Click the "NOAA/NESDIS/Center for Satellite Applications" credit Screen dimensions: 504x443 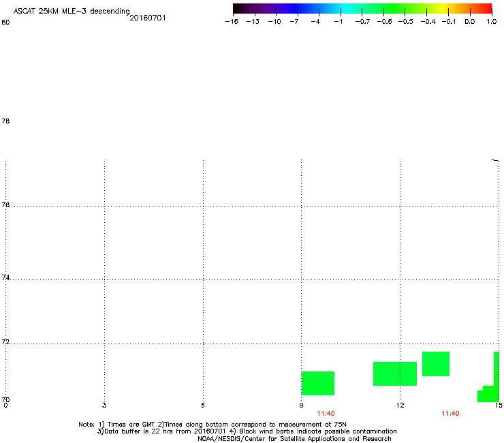294,439
